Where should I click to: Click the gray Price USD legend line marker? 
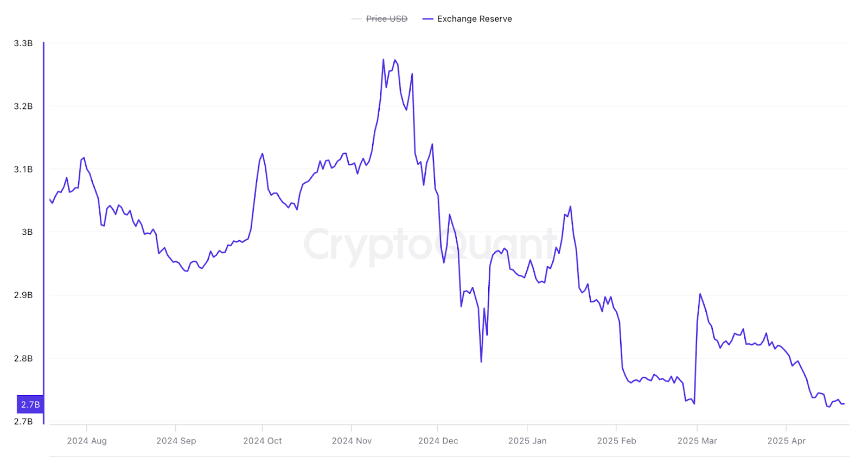click(356, 19)
